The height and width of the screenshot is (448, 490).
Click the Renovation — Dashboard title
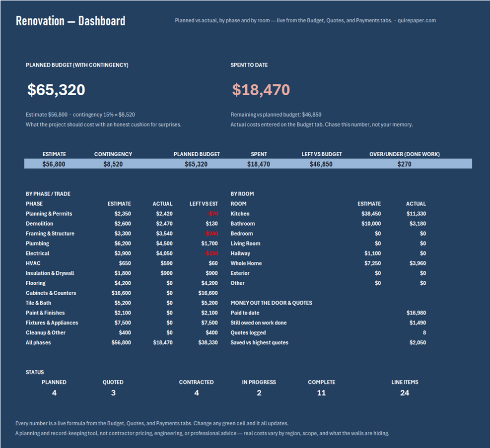click(70, 21)
